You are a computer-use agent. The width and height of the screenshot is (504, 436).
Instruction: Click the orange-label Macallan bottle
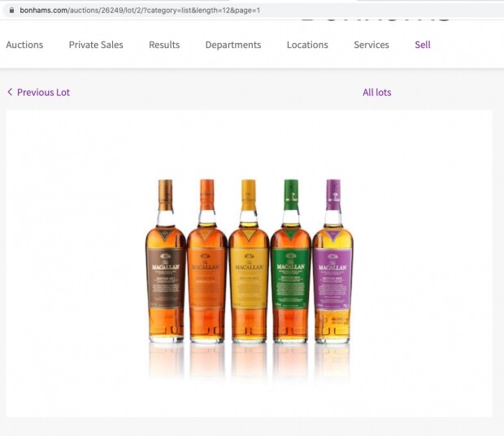(207, 261)
